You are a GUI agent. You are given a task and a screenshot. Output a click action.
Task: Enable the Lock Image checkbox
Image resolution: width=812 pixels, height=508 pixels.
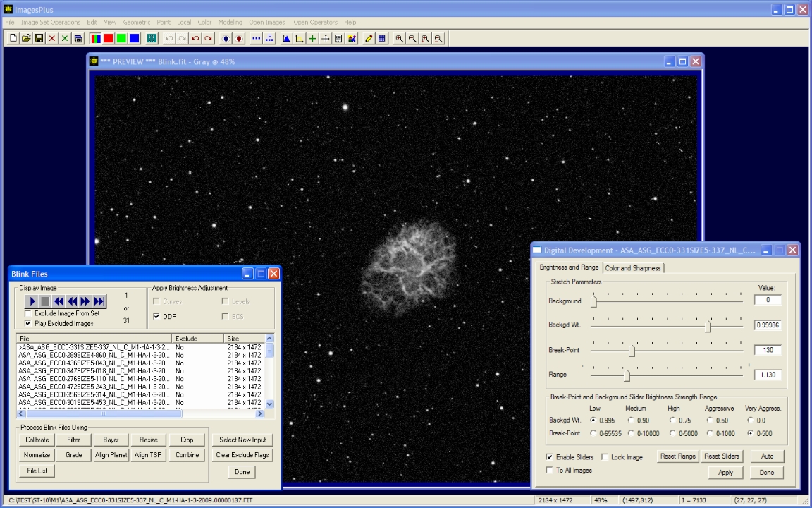pos(605,457)
